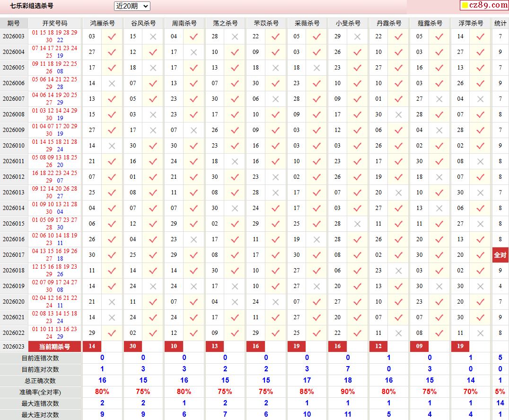Click 芣苡杀号 checkmark in row 2026012
The width and height of the screenshot is (509, 420).
point(275,177)
